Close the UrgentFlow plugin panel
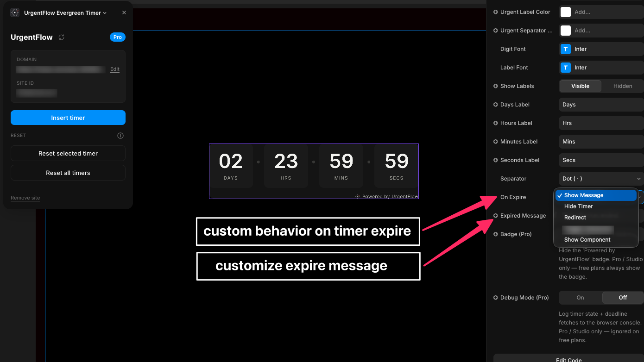 (x=124, y=12)
